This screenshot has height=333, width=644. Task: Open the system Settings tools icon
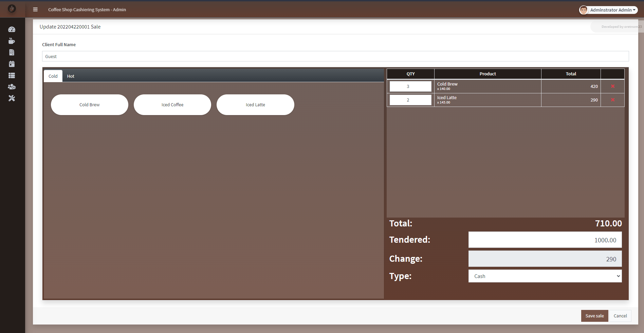tap(12, 98)
